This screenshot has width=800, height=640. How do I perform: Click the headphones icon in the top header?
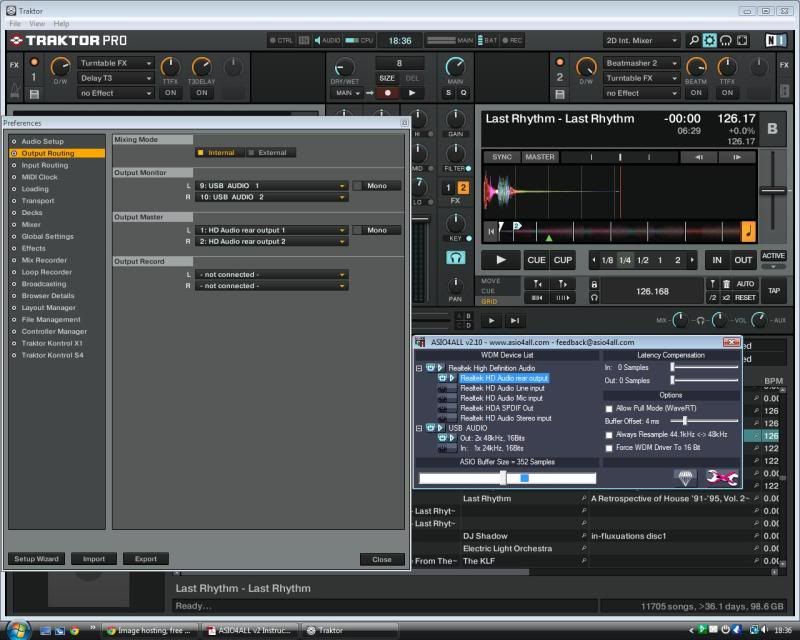pos(727,41)
